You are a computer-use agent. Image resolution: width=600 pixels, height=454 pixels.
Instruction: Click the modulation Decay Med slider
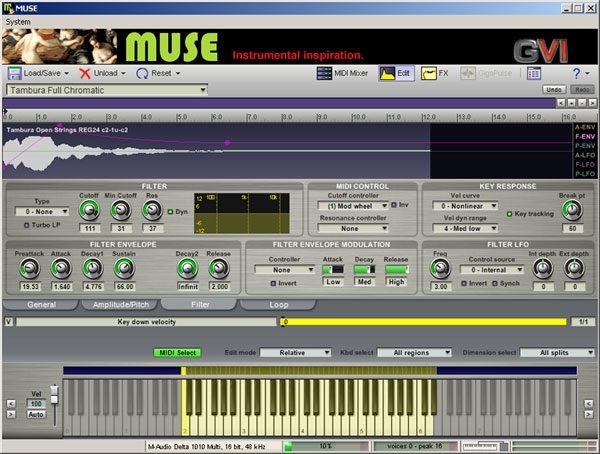click(364, 269)
